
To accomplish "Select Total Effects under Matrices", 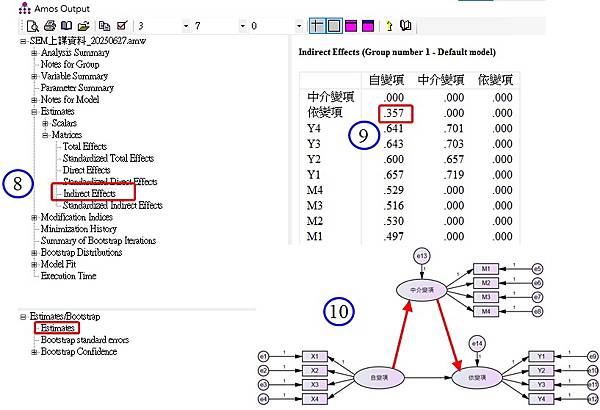I will coord(85,147).
